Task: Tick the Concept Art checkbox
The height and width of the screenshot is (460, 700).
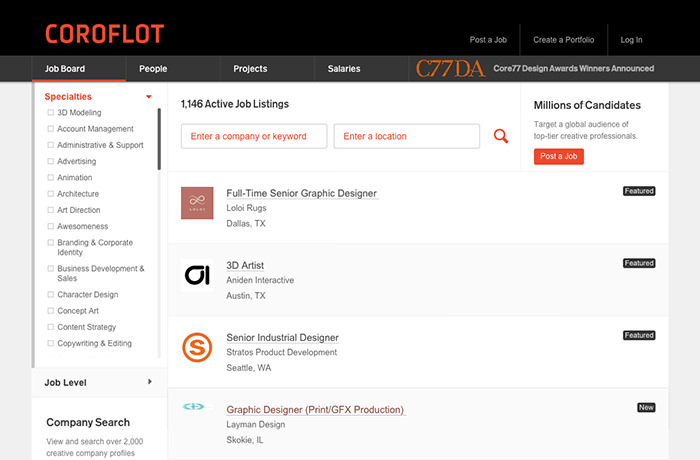Action: pos(51,311)
